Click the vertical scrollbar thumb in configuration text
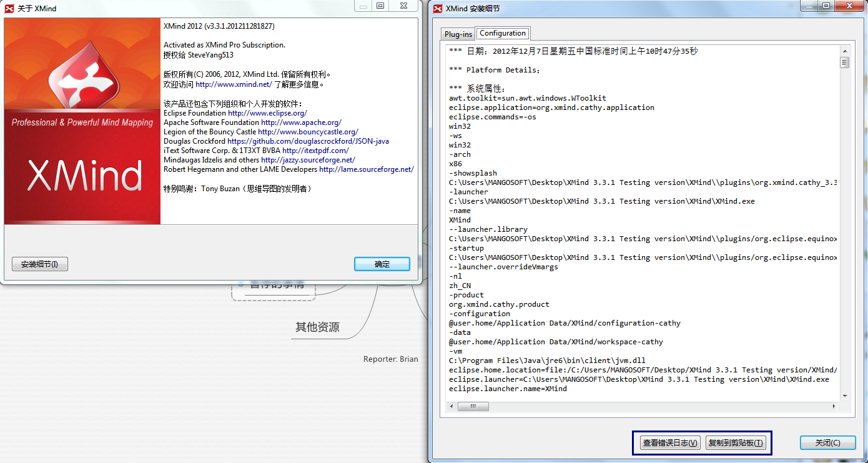Screen dimensions: 868x463 [x=844, y=62]
